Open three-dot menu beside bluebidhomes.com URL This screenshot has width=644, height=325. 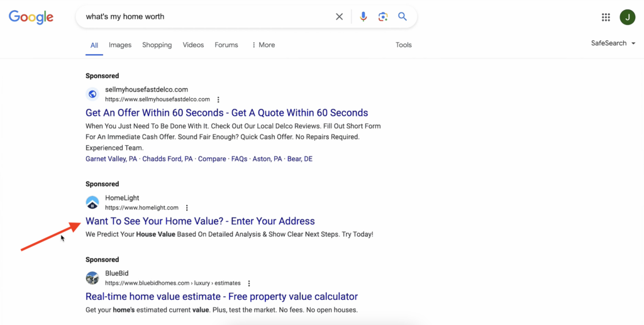(249, 283)
